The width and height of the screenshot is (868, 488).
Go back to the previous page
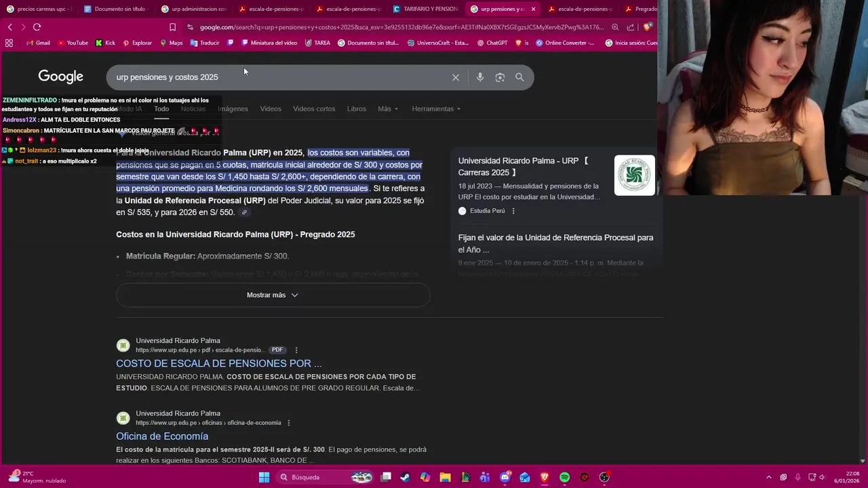9,27
